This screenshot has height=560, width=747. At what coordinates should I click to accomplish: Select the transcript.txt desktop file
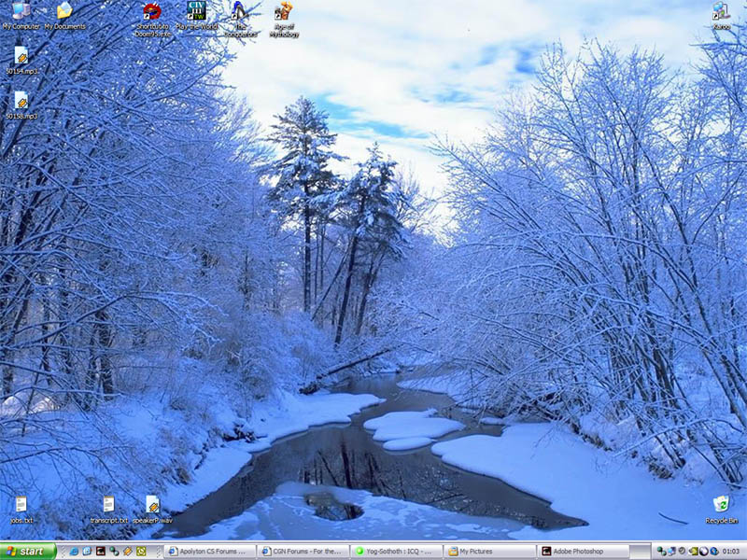click(x=108, y=505)
